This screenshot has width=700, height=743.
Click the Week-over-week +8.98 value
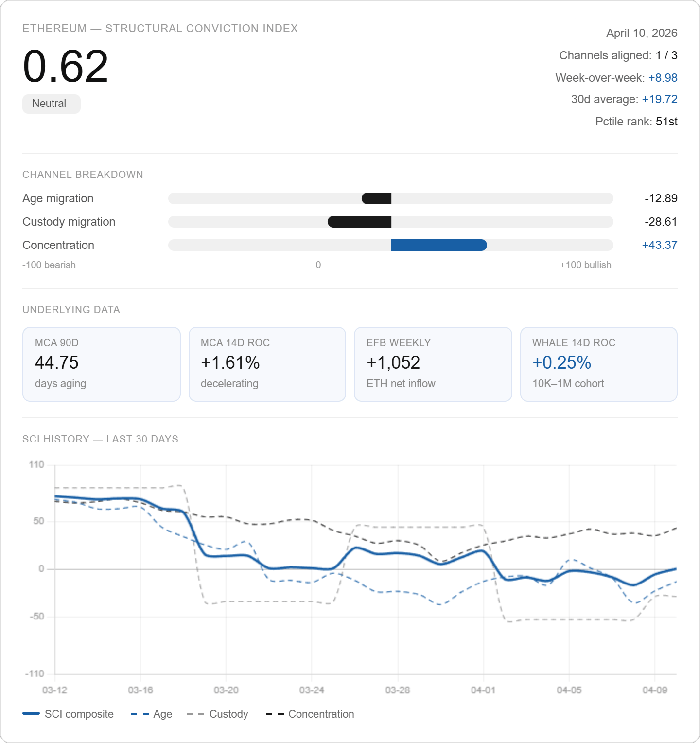663,78
